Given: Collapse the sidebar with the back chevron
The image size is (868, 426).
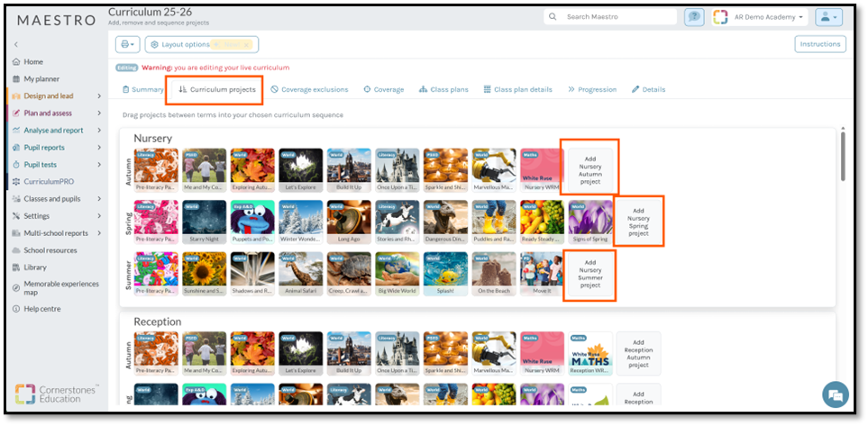Looking at the screenshot, I should [x=15, y=44].
